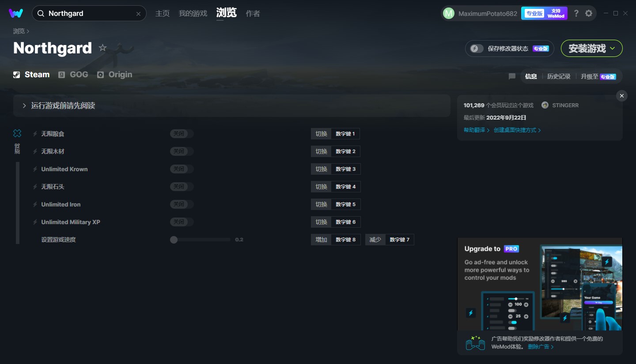
Task: Click 升级至 专业版 tab
Action: [x=598, y=76]
